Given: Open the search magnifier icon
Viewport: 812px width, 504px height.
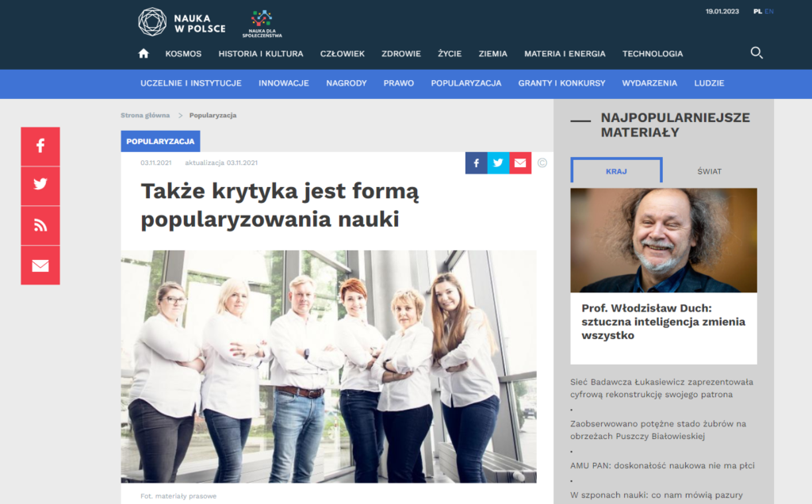Looking at the screenshot, I should [756, 53].
